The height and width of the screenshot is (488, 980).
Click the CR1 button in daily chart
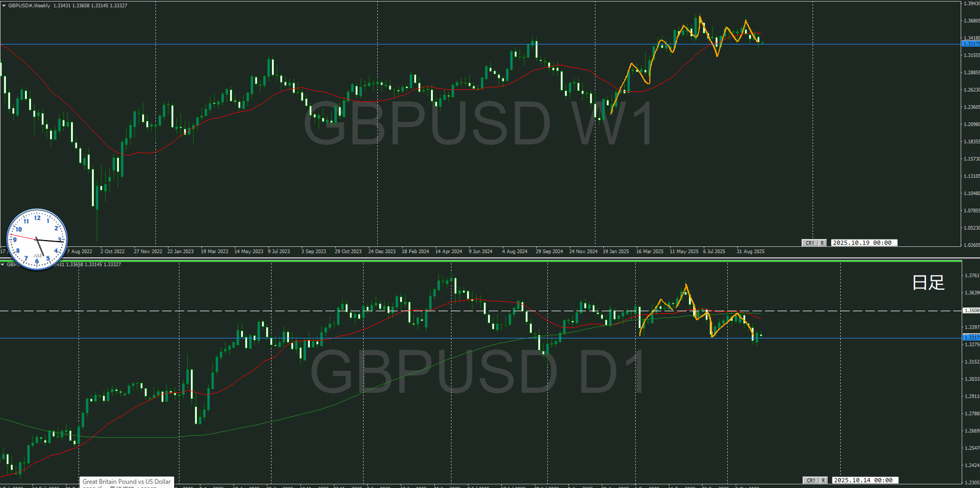810,480
